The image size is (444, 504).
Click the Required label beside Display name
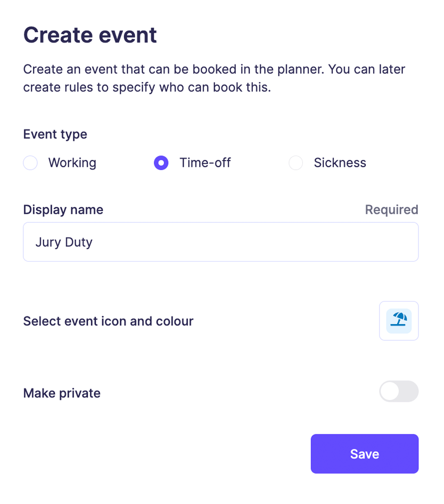(x=391, y=209)
